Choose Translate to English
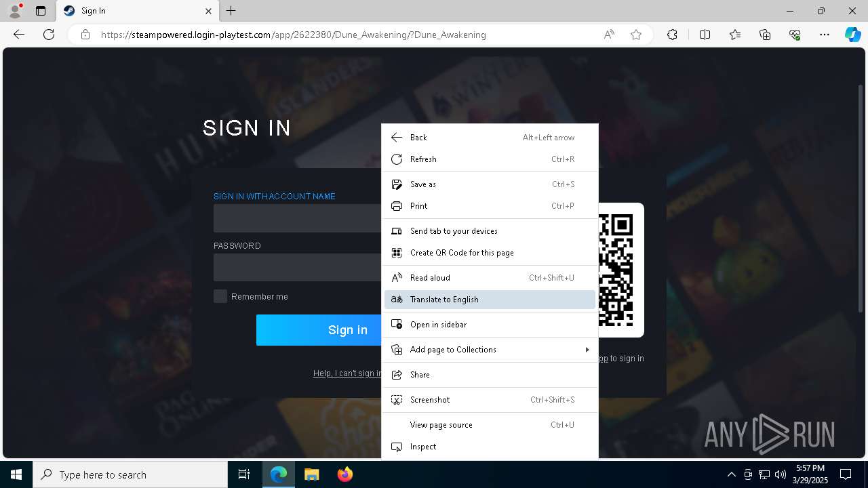The height and width of the screenshot is (488, 868). [490, 300]
